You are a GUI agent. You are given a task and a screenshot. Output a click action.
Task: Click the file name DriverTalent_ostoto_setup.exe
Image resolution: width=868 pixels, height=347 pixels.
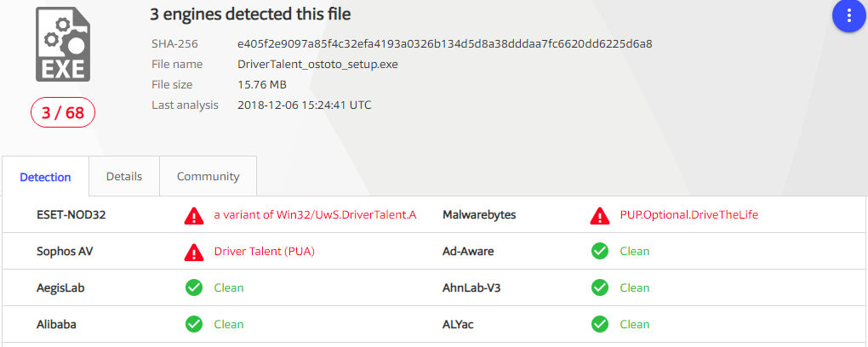point(318,64)
